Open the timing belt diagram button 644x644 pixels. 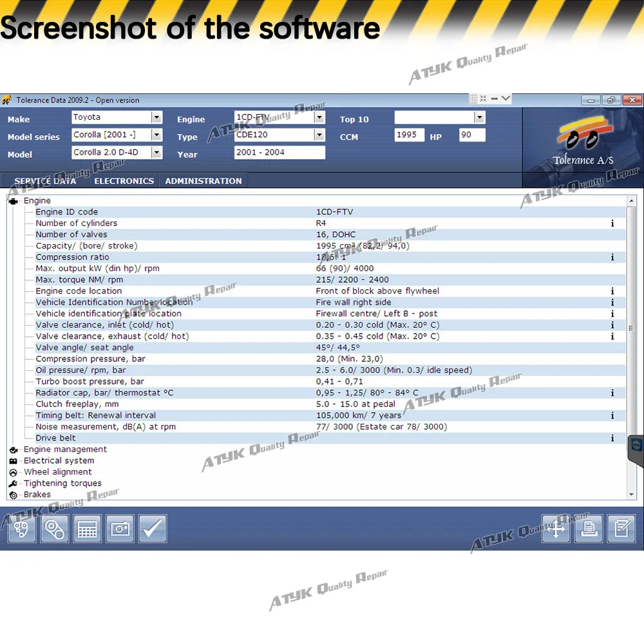(21, 529)
